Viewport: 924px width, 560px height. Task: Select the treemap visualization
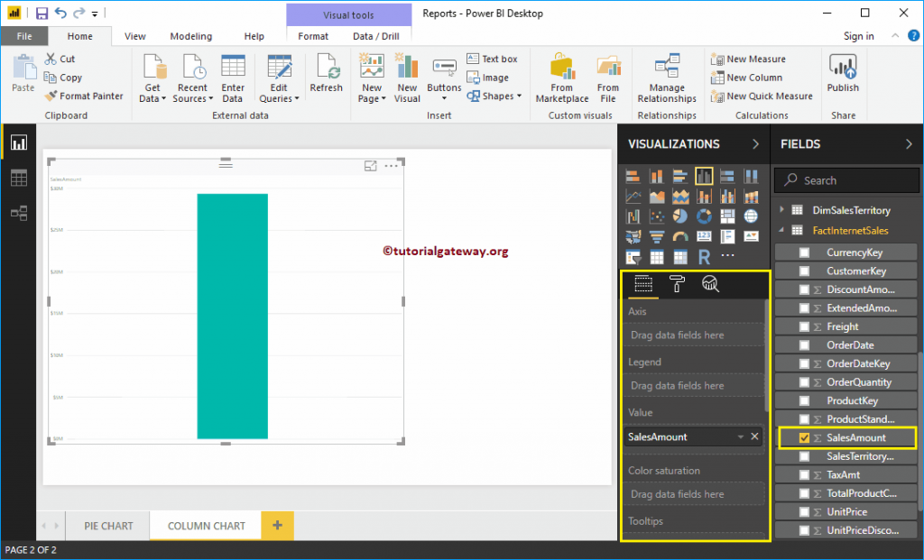tap(727, 216)
